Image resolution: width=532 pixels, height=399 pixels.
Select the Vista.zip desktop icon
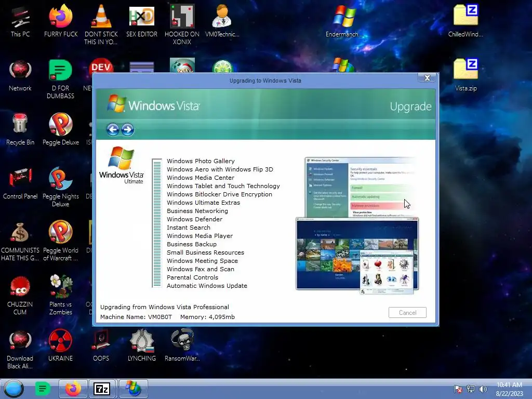pyautogui.click(x=466, y=75)
